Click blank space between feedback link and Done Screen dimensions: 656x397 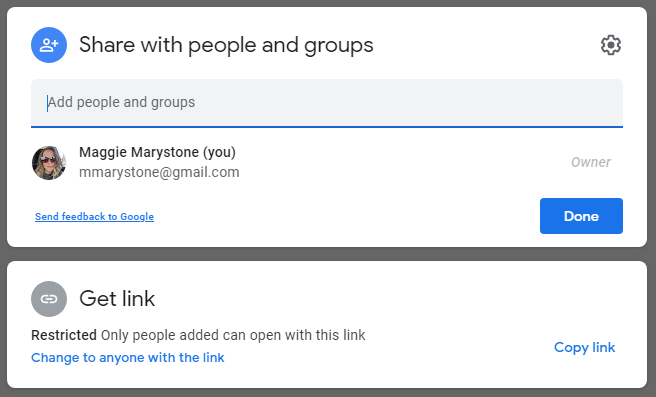(x=347, y=216)
